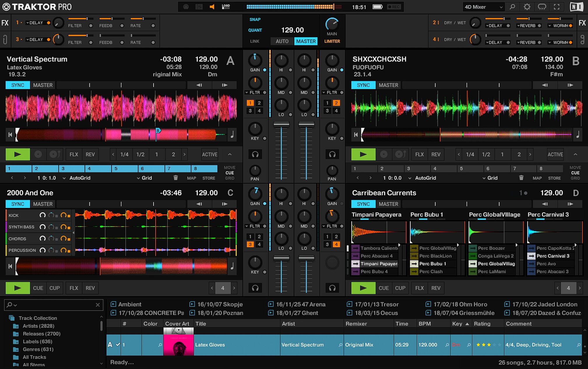Delete cue point with Deck B trash icon
Image resolution: width=588 pixels, height=369 pixels.
(x=521, y=178)
